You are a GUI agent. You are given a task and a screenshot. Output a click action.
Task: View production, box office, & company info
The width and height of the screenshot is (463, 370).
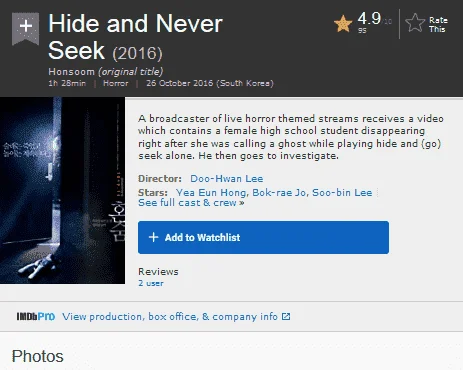tap(170, 316)
